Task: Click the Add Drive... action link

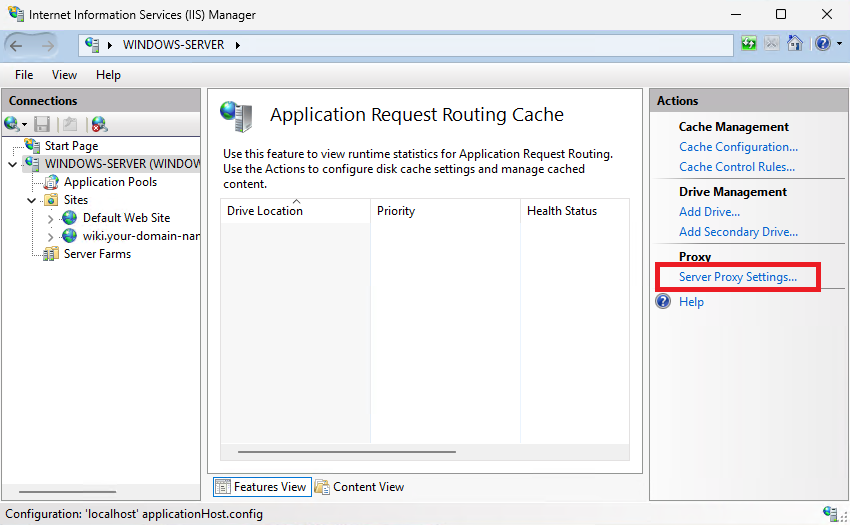Action: (x=709, y=212)
